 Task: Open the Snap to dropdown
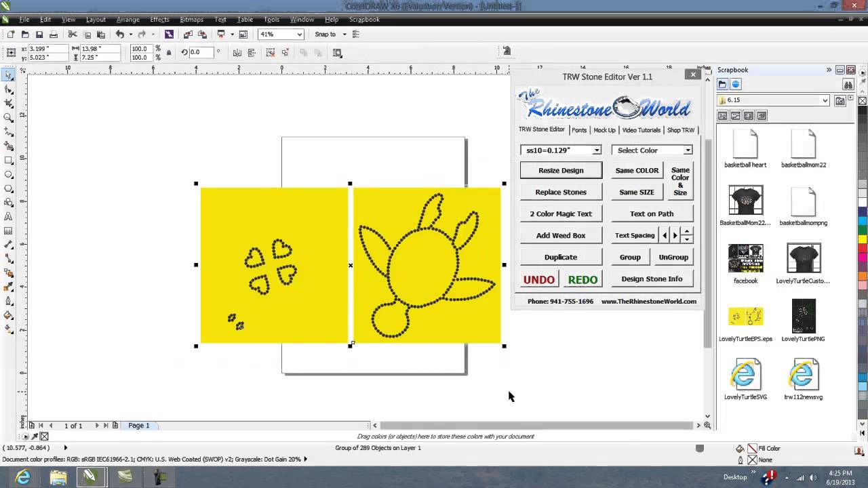(344, 35)
